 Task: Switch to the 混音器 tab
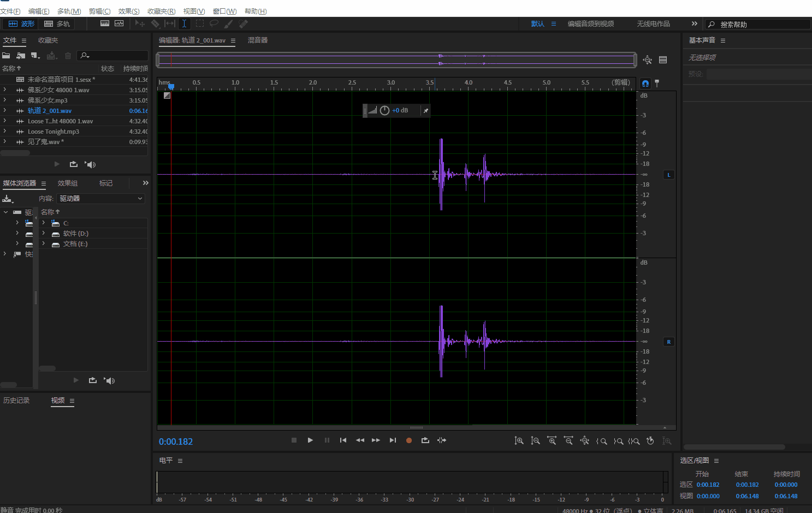point(258,40)
